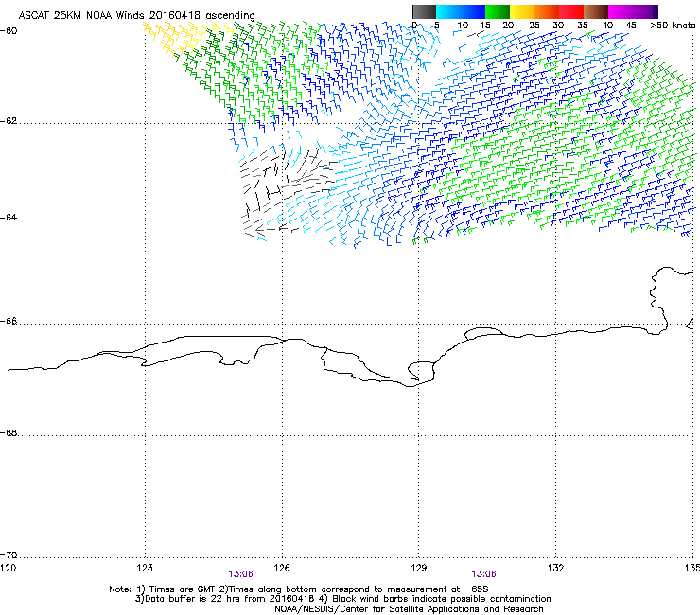Click the cyan 5-10 knots legend swatch
The width and height of the screenshot is (700, 615).
[447, 11]
